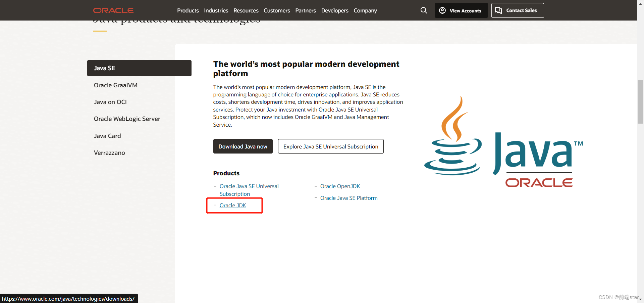This screenshot has width=644, height=303.
Task: Click the scrollbar down arrow
Action: pyautogui.click(x=640, y=299)
